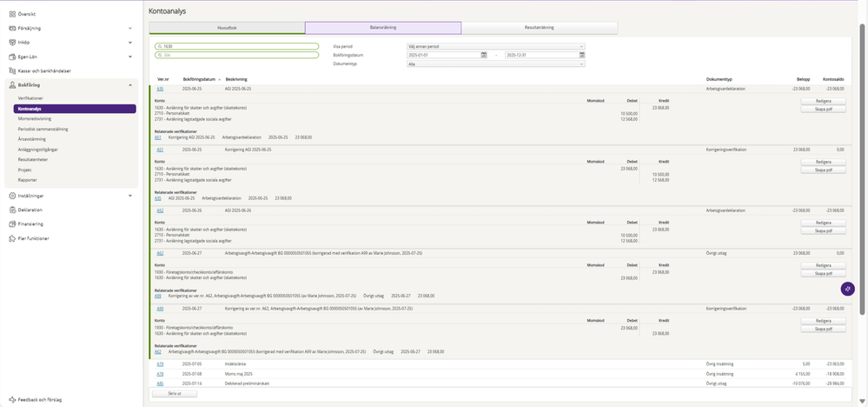Open related A99 link under verification A62
The height and width of the screenshot is (407, 868).
click(x=158, y=296)
